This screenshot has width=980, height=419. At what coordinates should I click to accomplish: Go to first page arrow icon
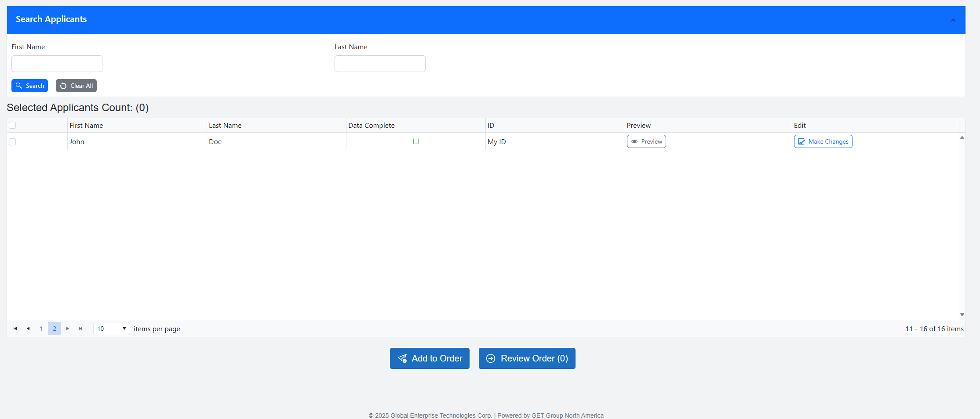[x=15, y=329]
